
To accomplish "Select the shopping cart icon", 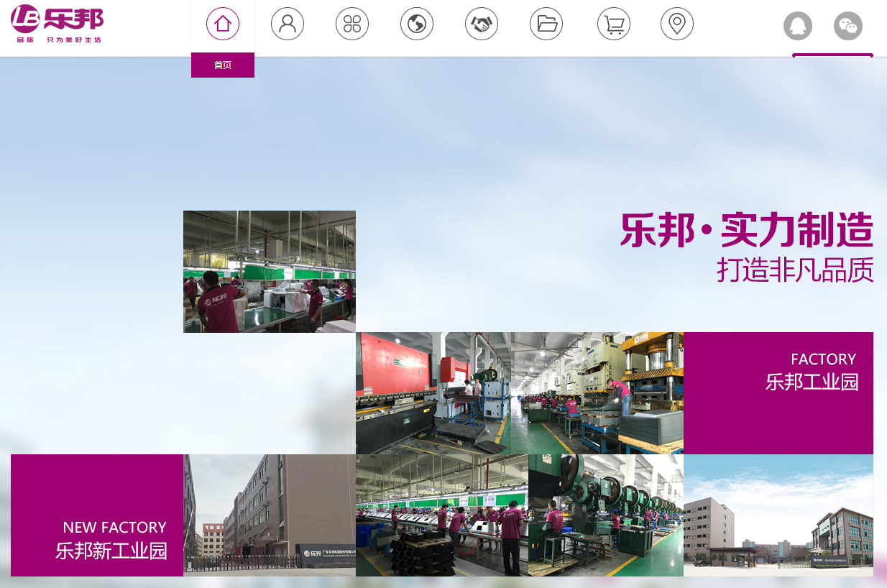I will coord(614,24).
